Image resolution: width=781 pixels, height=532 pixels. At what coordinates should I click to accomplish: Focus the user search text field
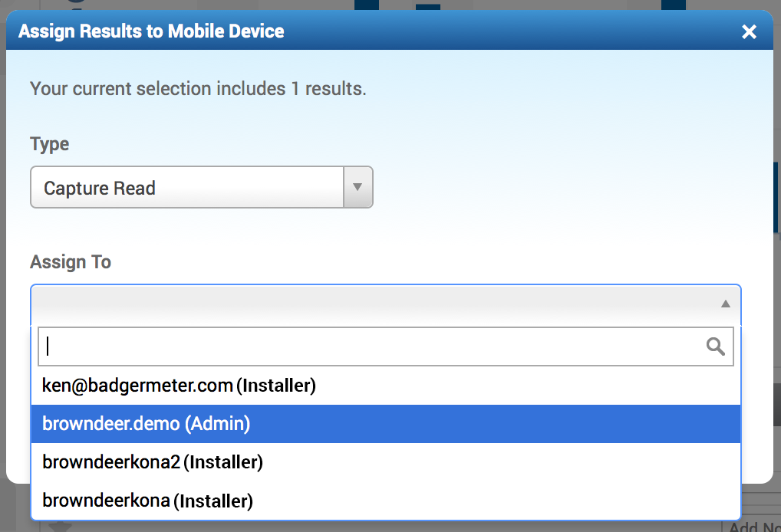point(368,346)
